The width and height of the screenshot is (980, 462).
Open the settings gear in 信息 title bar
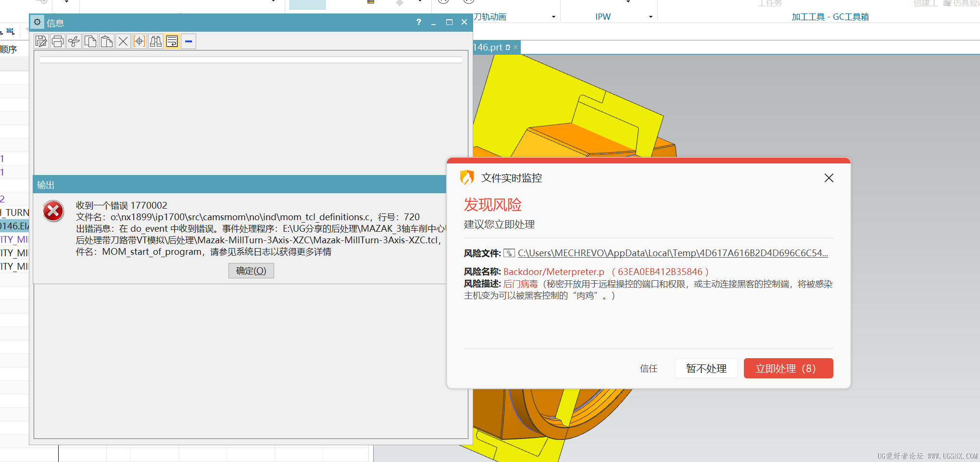click(37, 22)
